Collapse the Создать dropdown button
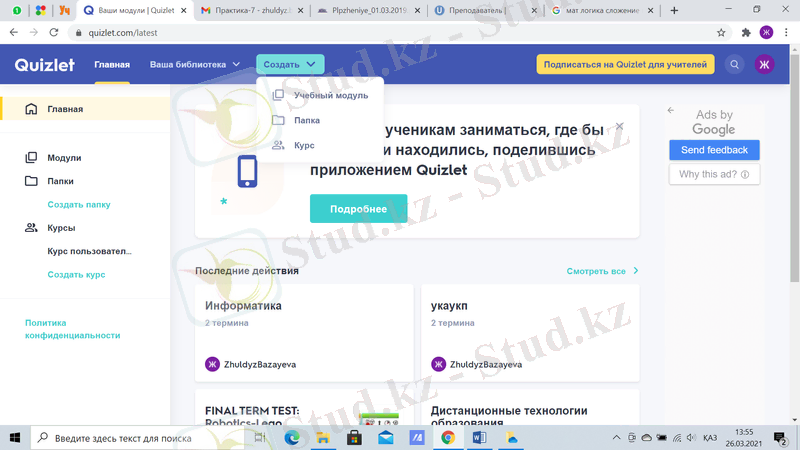 coord(290,65)
